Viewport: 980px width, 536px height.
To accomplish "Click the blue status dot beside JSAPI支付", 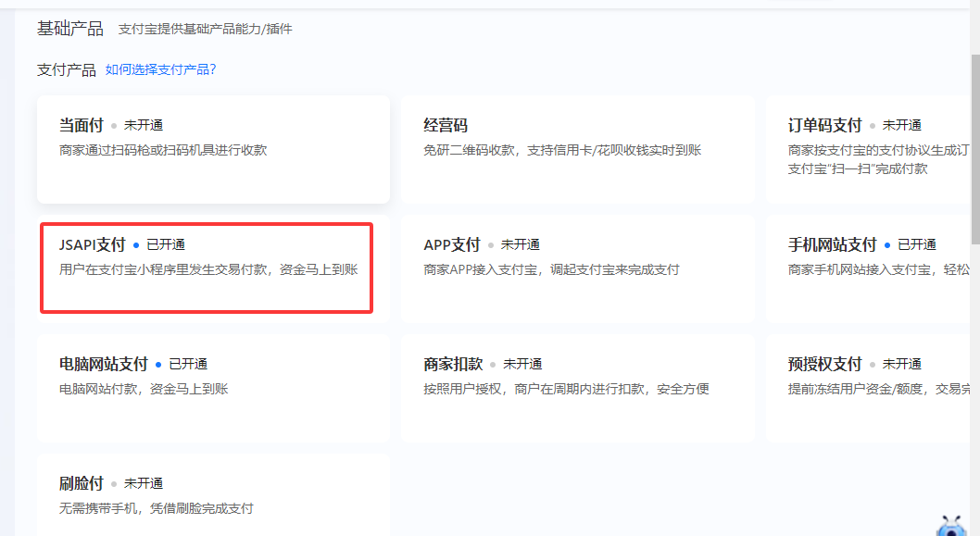I will tap(136, 245).
